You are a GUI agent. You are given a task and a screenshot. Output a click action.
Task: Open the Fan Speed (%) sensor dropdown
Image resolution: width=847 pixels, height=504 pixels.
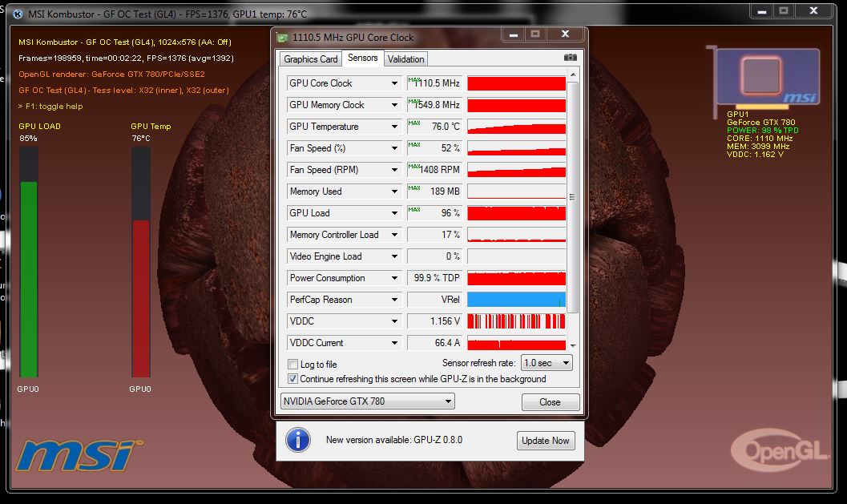point(394,148)
